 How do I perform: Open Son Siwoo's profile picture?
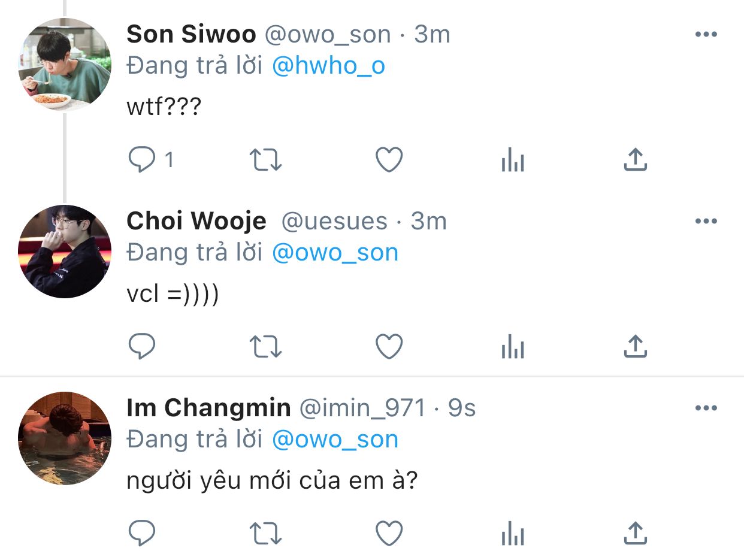tap(65, 65)
